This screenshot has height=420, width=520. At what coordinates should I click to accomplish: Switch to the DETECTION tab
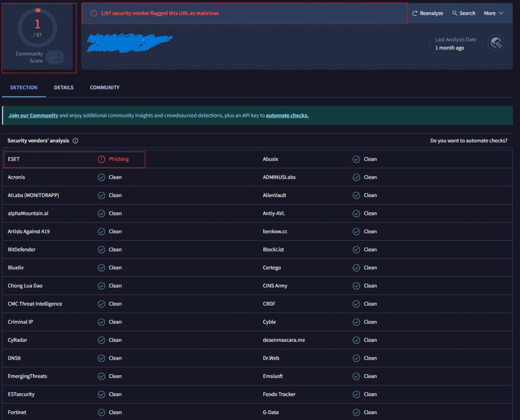(x=24, y=87)
